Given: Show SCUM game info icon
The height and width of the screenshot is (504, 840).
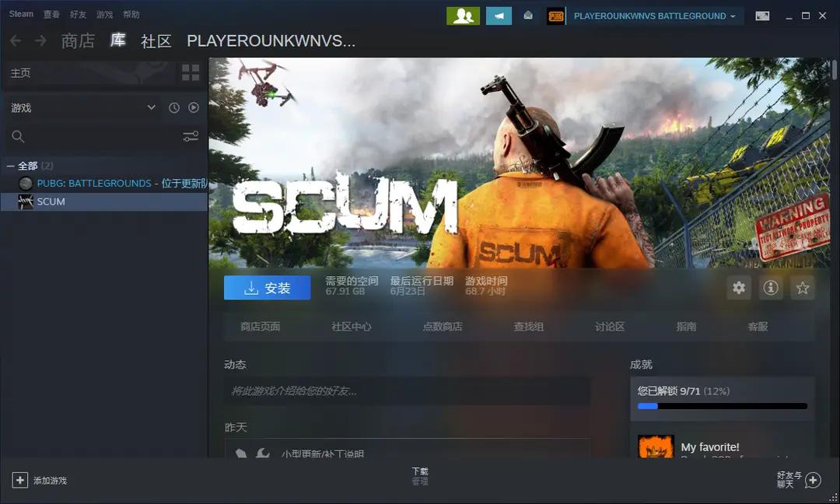Looking at the screenshot, I should click(770, 288).
